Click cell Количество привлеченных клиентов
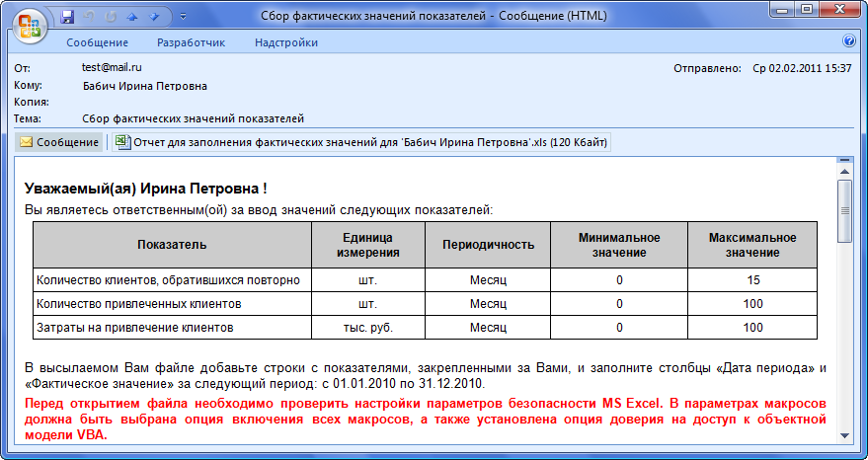868x460 pixels. tap(172, 304)
